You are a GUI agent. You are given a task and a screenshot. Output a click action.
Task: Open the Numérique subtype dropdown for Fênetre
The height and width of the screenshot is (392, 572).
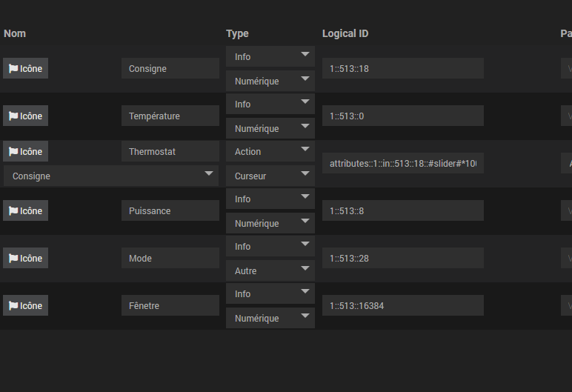coord(270,319)
